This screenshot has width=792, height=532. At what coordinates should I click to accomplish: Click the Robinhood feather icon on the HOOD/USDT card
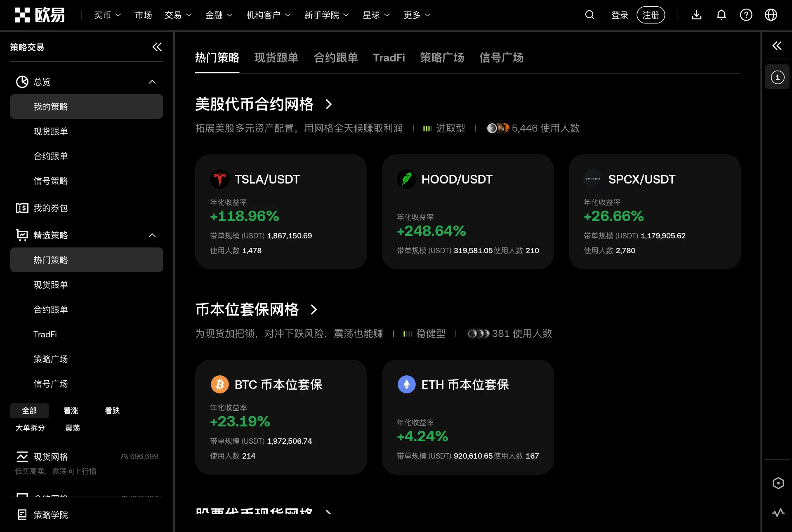click(407, 179)
